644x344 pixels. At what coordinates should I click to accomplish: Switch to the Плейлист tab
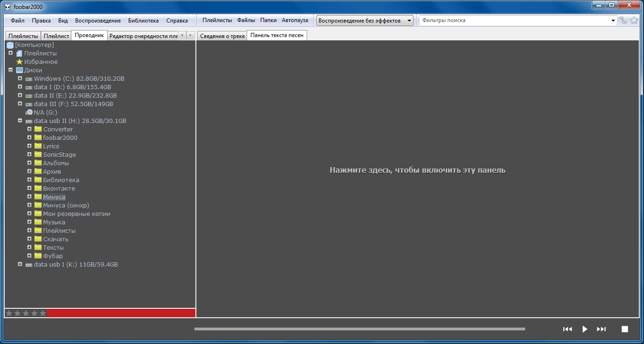[56, 36]
